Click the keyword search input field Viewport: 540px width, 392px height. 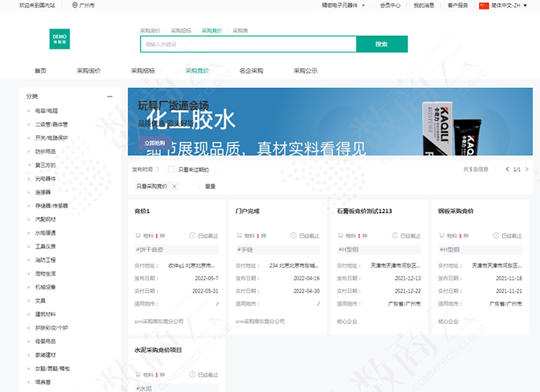click(248, 44)
